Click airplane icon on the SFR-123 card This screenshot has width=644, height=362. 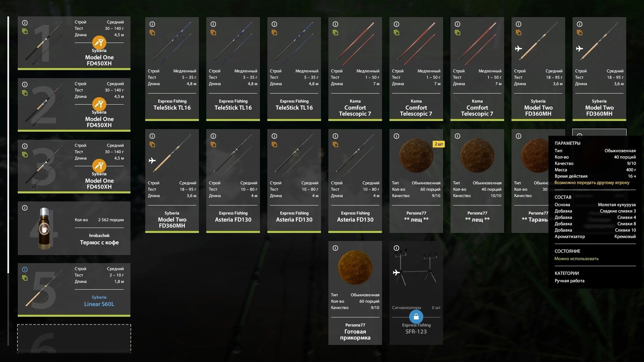[x=396, y=272]
